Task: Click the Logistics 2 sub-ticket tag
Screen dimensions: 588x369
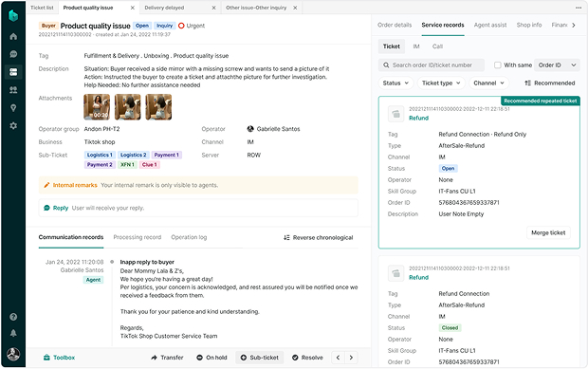Action: (x=133, y=155)
